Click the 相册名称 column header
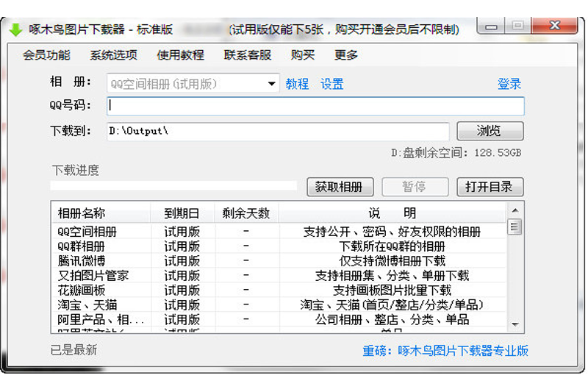 pos(82,213)
